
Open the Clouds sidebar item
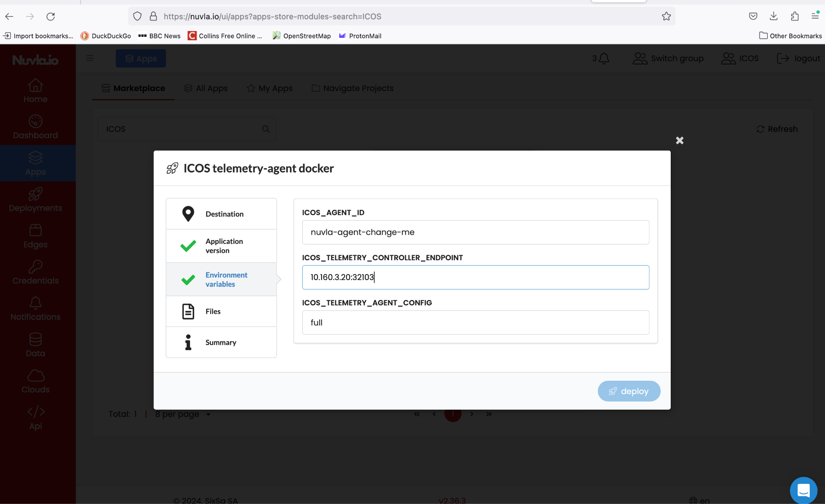35,381
